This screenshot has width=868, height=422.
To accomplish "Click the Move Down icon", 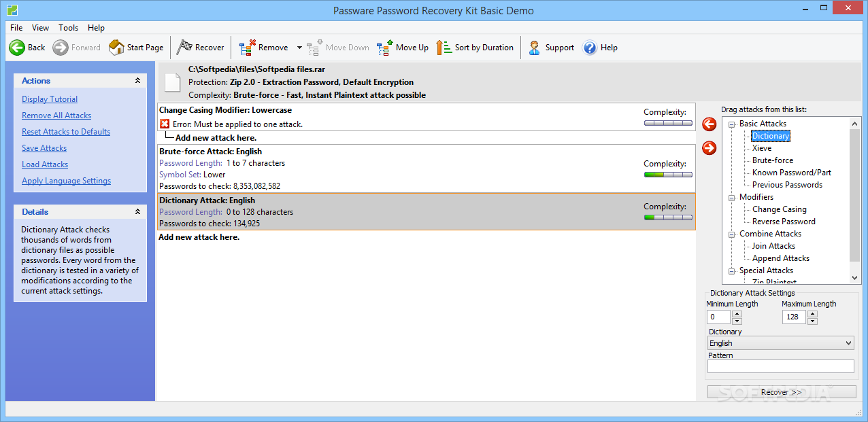I will pyautogui.click(x=314, y=48).
